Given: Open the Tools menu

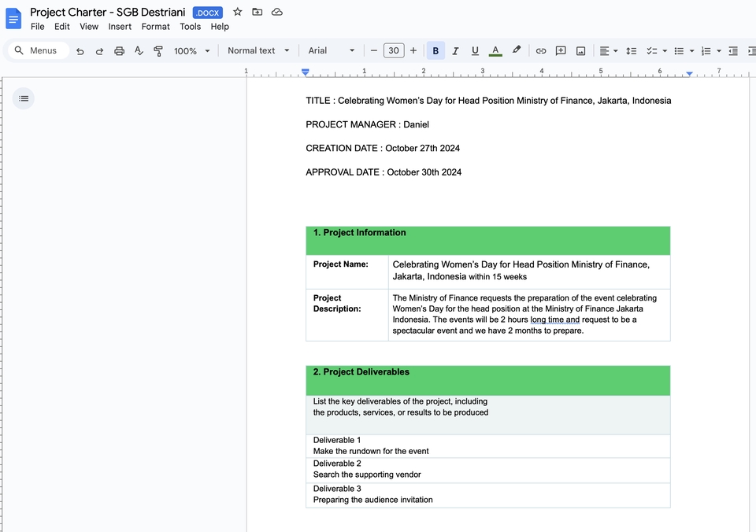Looking at the screenshot, I should coord(190,27).
